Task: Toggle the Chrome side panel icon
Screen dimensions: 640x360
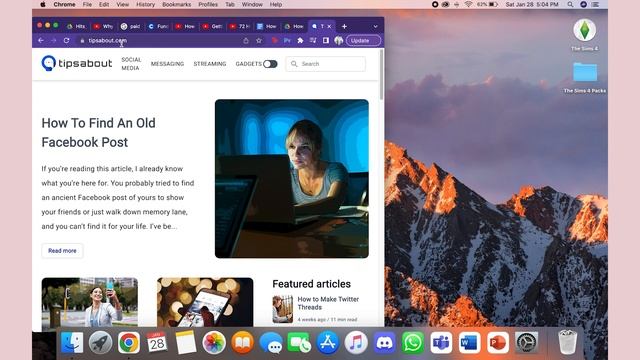Action: pyautogui.click(x=326, y=40)
